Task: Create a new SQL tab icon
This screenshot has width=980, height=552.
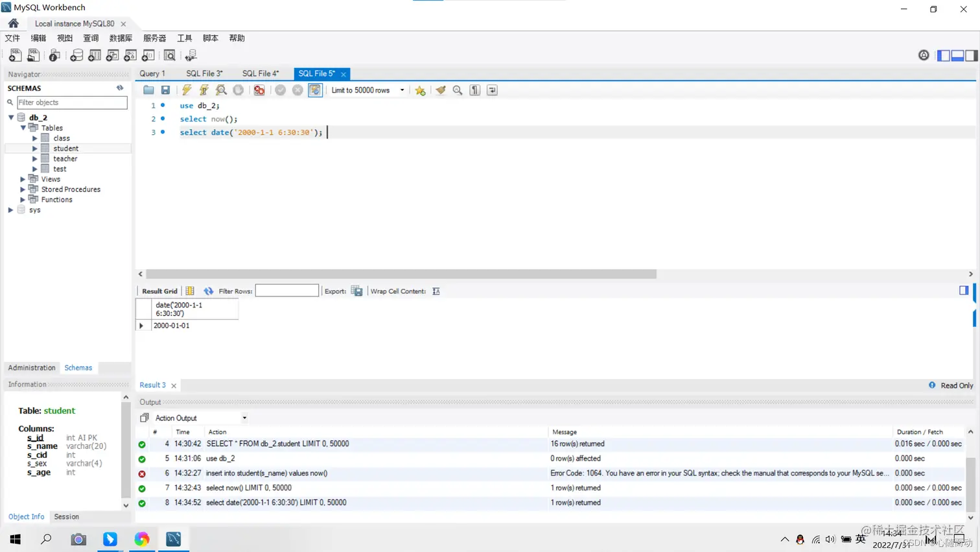Action: (x=15, y=55)
